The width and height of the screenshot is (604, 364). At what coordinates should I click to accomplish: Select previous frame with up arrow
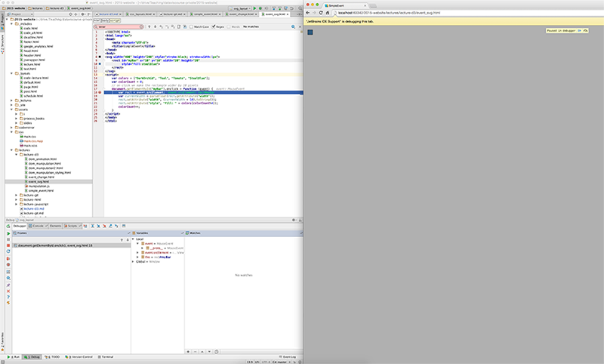pos(122,239)
